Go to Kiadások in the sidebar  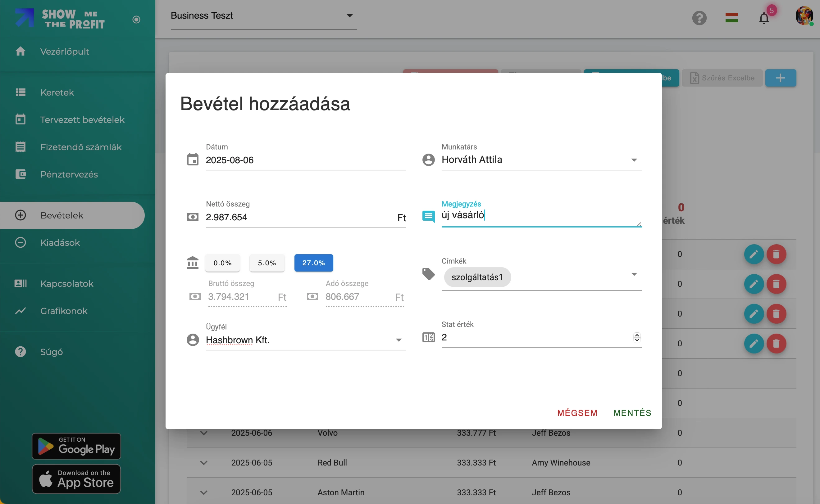[x=60, y=243]
